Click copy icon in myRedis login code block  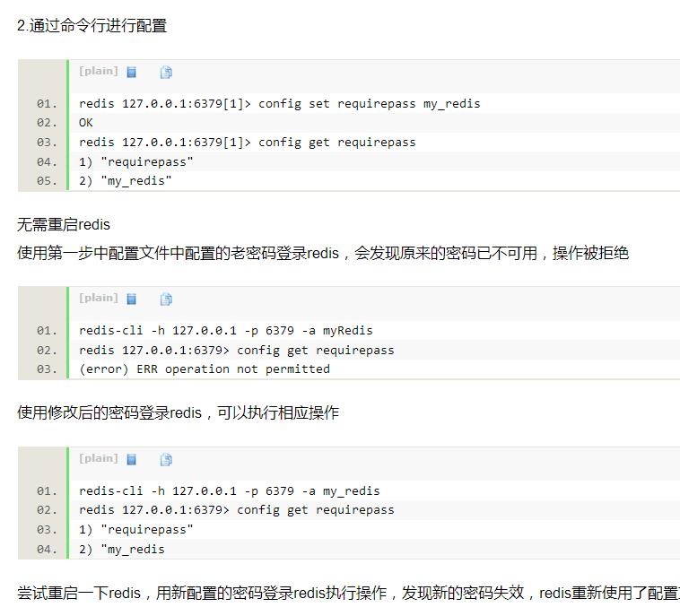pos(166,299)
